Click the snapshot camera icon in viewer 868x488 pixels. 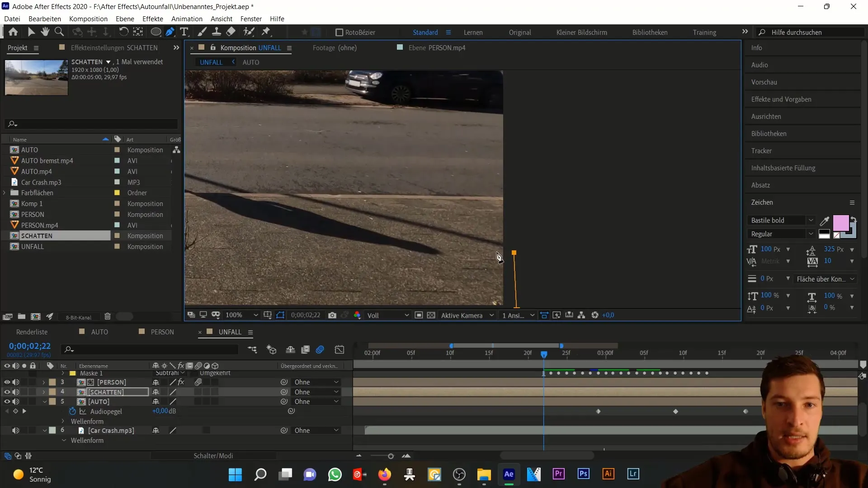pyautogui.click(x=332, y=315)
